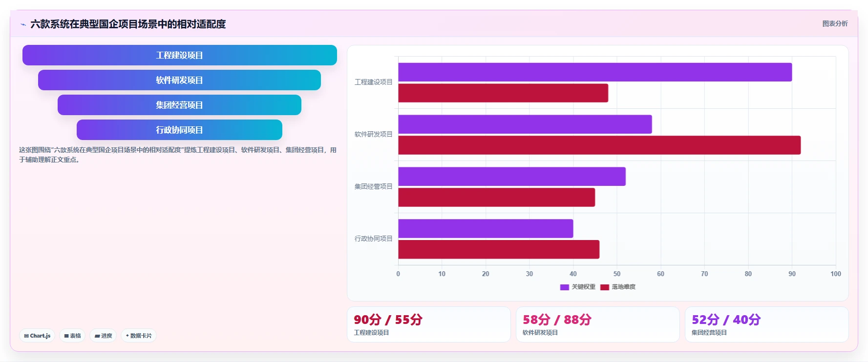Open the 52分 / 40分 data card

[x=767, y=324]
